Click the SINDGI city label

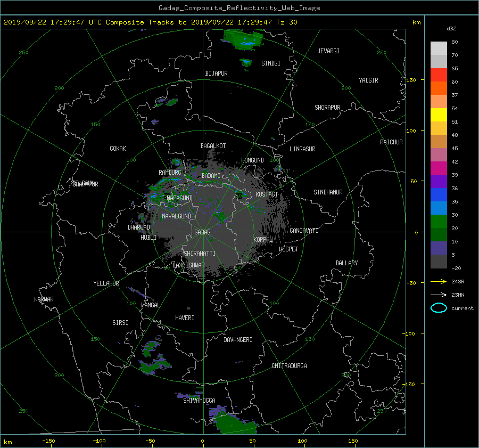point(271,63)
